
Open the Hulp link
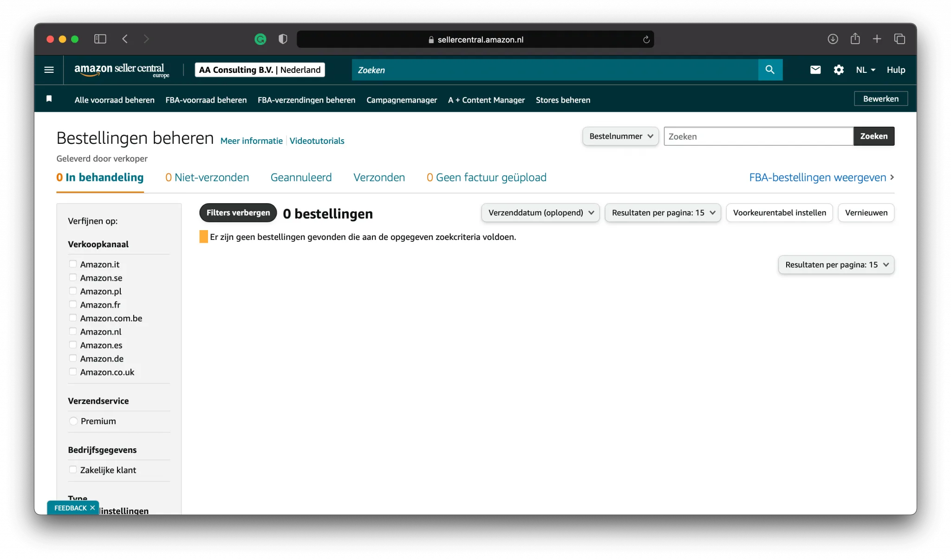pyautogui.click(x=896, y=70)
